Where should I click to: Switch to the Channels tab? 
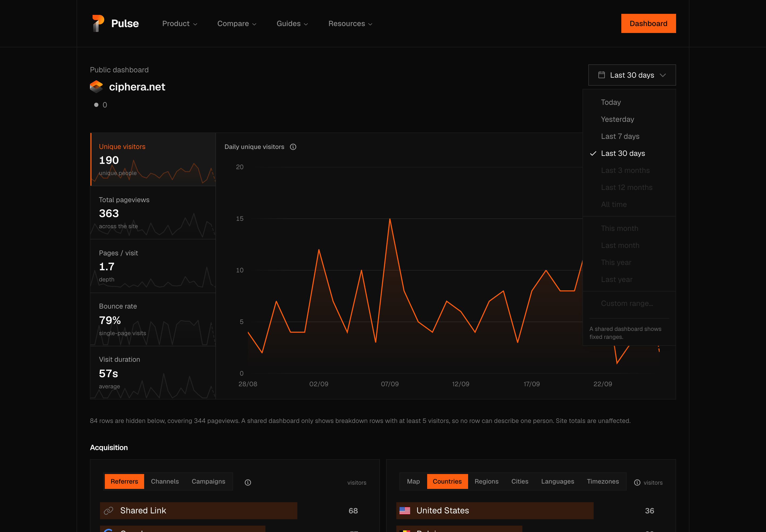165,481
